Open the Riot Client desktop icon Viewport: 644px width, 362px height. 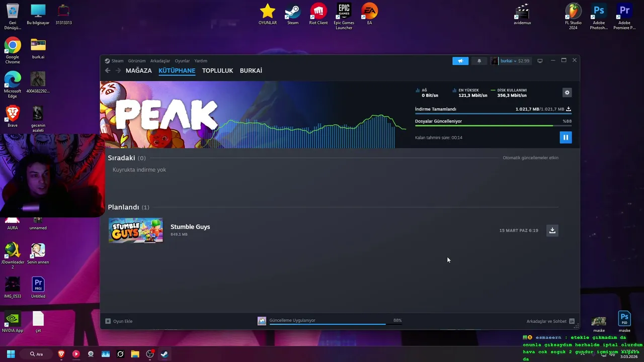point(318,14)
